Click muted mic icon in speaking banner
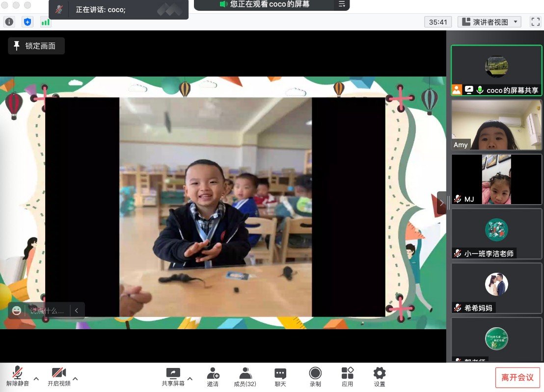Image resolution: width=544 pixels, height=392 pixels. click(59, 9)
